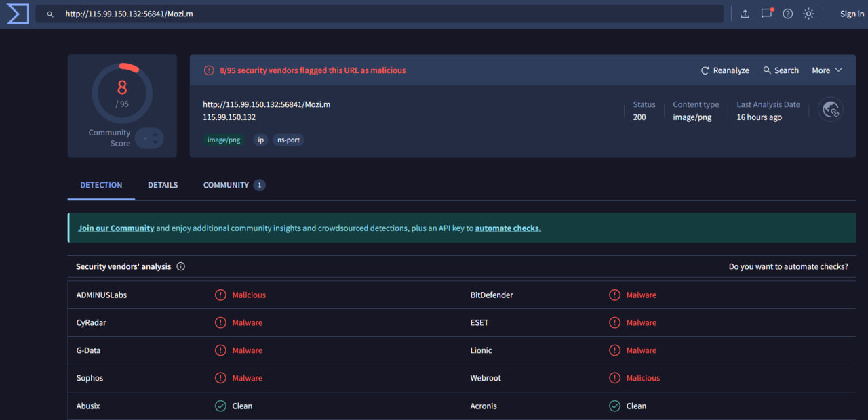This screenshot has width=868, height=420.
Task: Expand the image/png tag
Action: pos(224,140)
